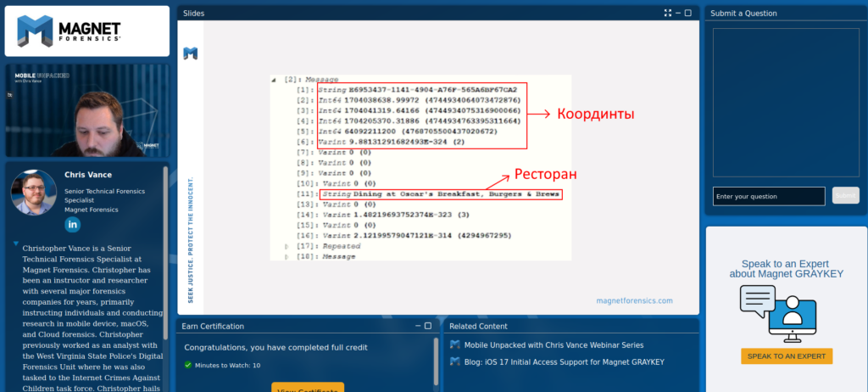Viewport: 868px width, 392px height.
Task: Click the Submit question button
Action: tap(845, 196)
